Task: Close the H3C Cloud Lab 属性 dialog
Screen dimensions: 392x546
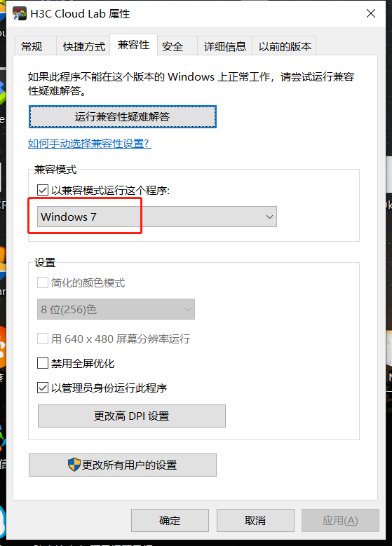Action: coord(371,13)
